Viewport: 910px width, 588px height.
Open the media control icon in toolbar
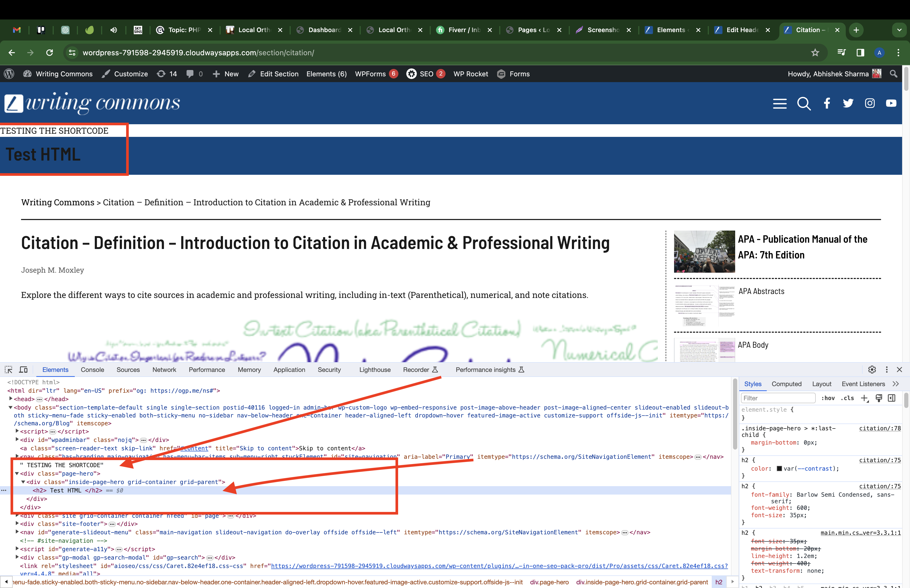[841, 53]
